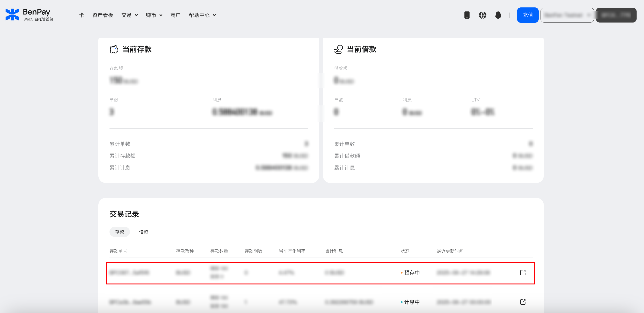Open the 商户 page
The height and width of the screenshot is (313, 644).
tap(175, 15)
